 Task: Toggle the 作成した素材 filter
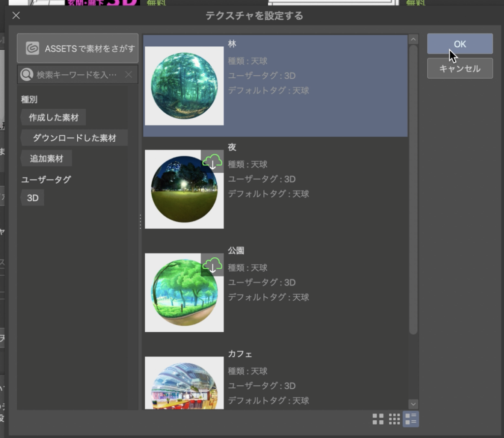(x=54, y=118)
